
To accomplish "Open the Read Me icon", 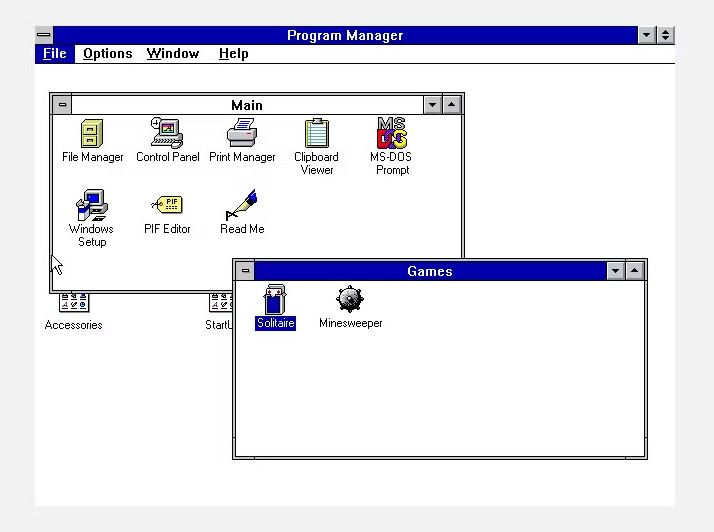I will [x=242, y=205].
